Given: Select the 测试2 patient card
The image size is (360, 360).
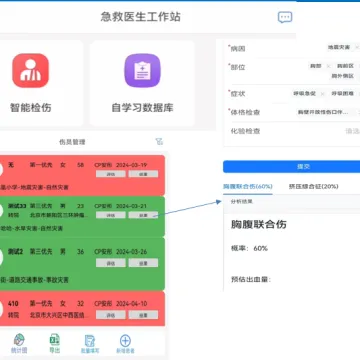Looking at the screenshot, I should 82,264.
